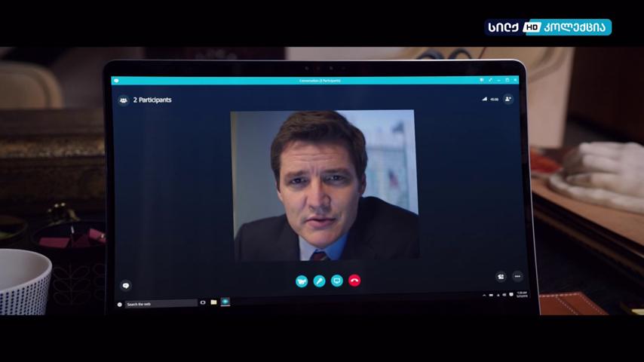
Task: Click the add participant icon at top right
Action: (x=508, y=99)
